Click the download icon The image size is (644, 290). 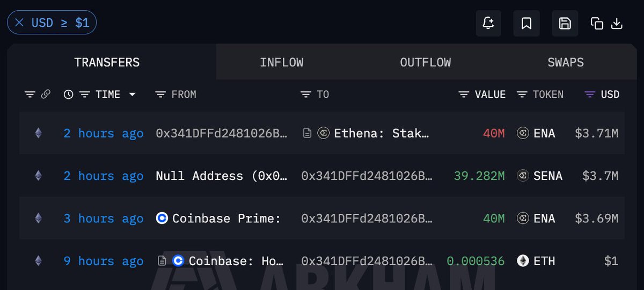[x=617, y=23]
